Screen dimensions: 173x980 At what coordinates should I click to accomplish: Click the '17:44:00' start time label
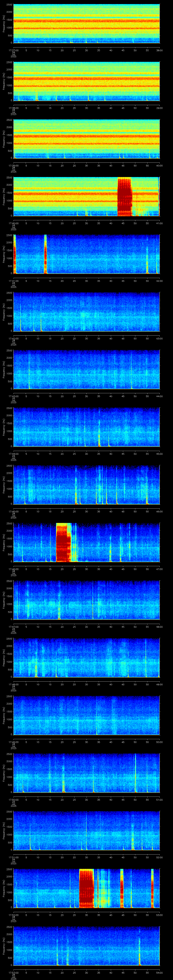[13, 454]
